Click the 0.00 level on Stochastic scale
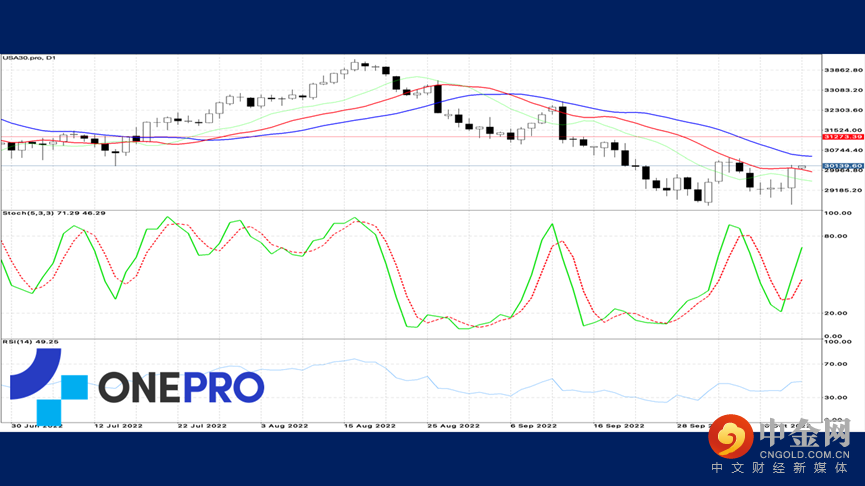This screenshot has width=865, height=486. click(833, 336)
